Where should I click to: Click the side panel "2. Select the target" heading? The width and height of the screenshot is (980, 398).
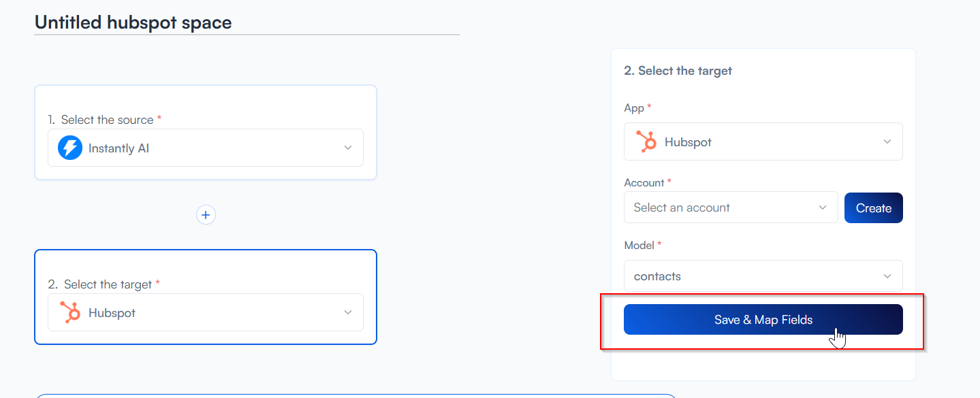pyautogui.click(x=678, y=71)
